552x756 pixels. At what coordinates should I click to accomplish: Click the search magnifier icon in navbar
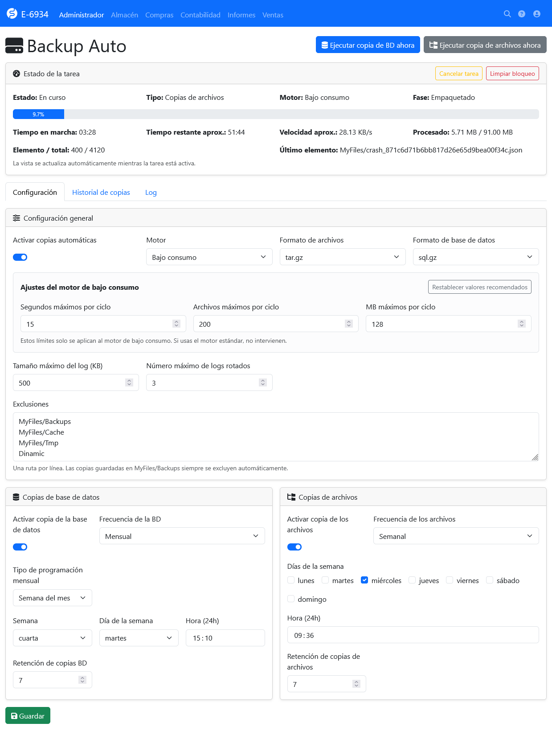[507, 14]
